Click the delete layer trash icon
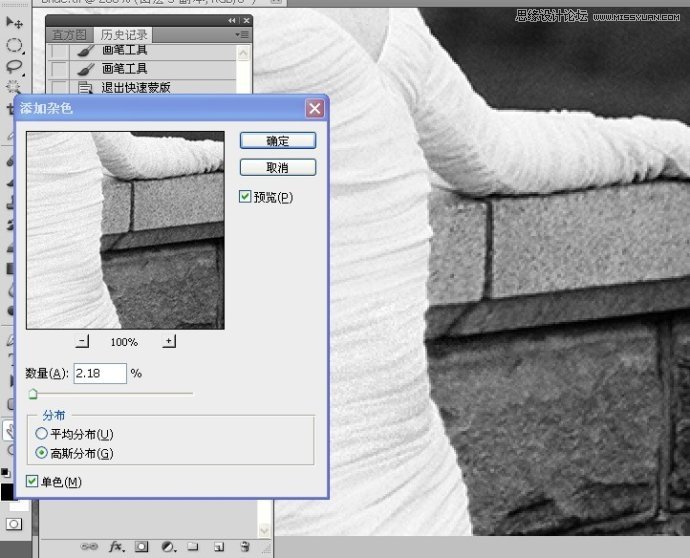Screen dimensions: 690x558 (x=245, y=546)
